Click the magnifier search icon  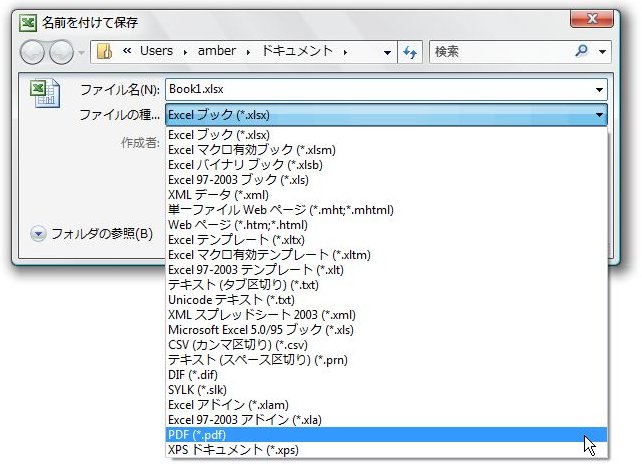click(x=581, y=51)
